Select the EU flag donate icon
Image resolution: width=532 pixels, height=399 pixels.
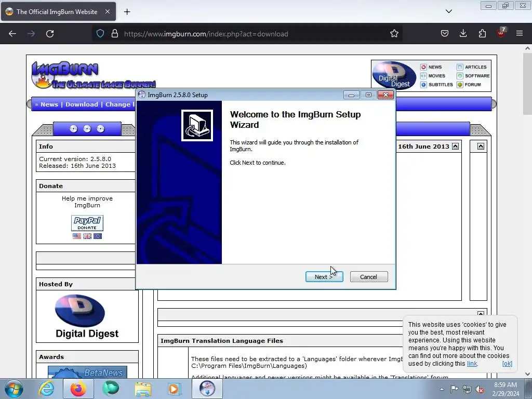pyautogui.click(x=98, y=236)
